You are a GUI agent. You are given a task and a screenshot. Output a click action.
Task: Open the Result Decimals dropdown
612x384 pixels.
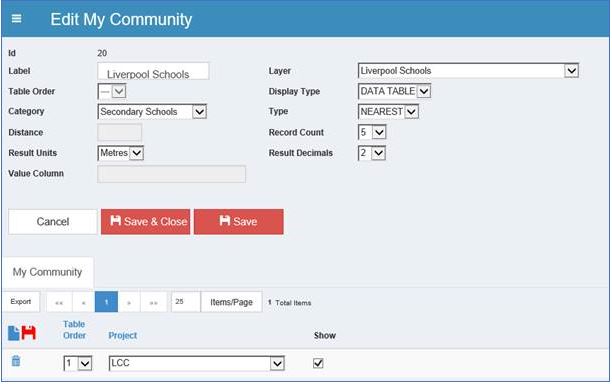click(x=372, y=153)
